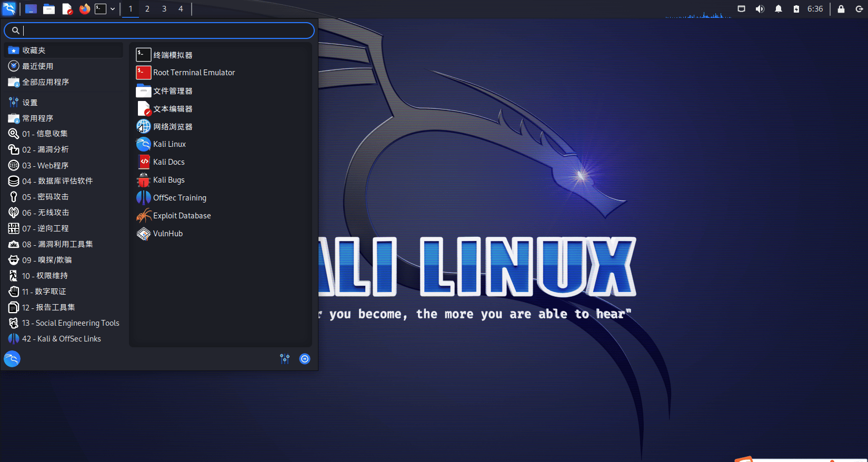Viewport: 868px width, 462px height.
Task: Switch to workspace 2
Action: point(147,9)
